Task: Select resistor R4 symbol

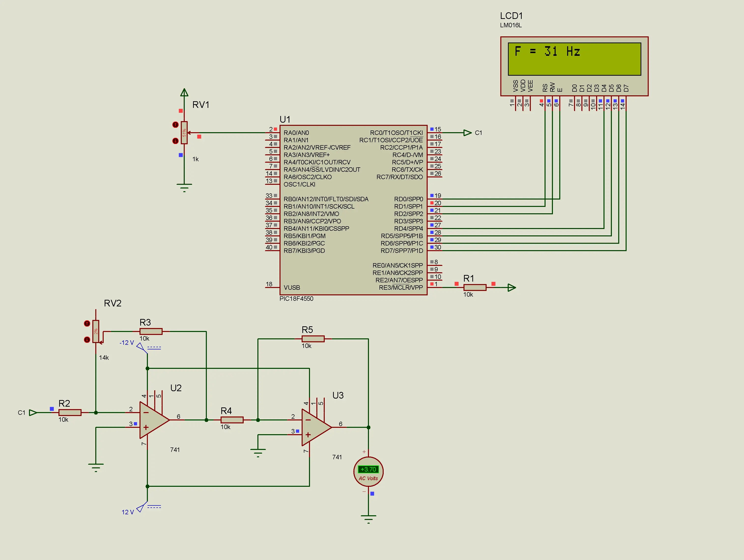Action: tap(232, 420)
